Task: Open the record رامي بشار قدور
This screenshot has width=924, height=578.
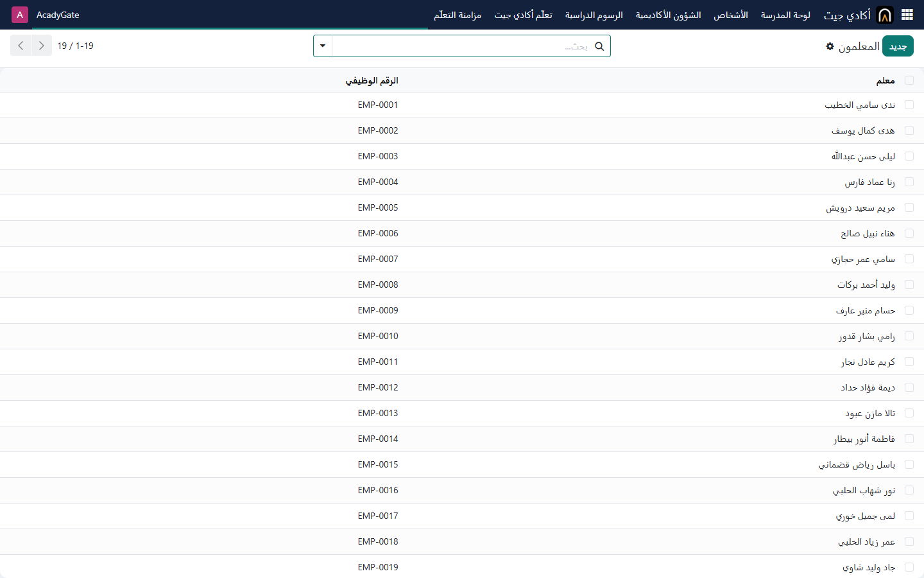Action: pos(867,336)
